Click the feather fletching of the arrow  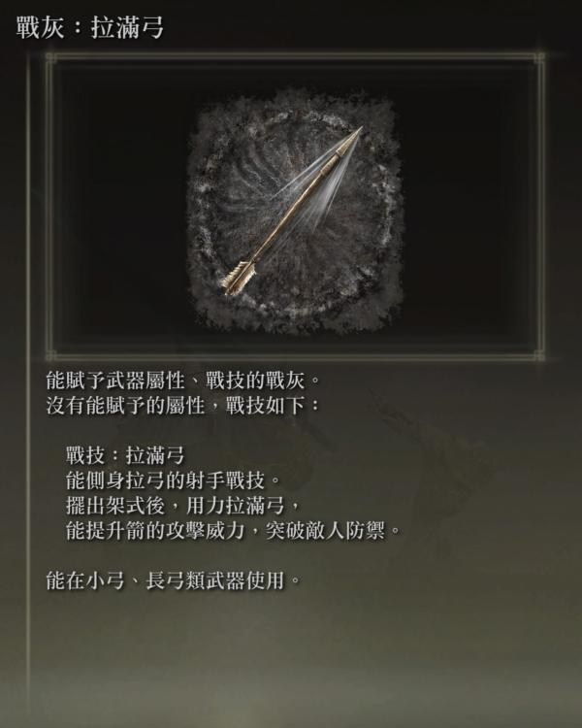pyautogui.click(x=239, y=277)
